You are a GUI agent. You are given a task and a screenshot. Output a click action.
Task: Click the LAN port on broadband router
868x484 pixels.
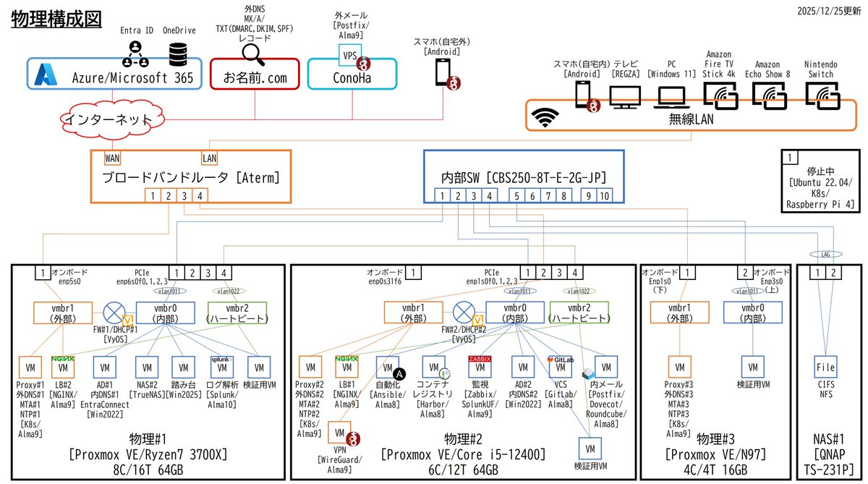[x=208, y=158]
